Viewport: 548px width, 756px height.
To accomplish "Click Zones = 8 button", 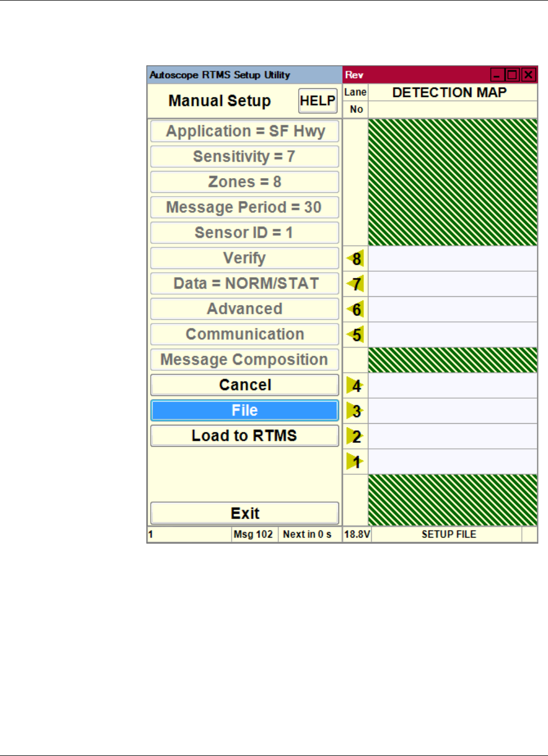I will pyautogui.click(x=245, y=182).
